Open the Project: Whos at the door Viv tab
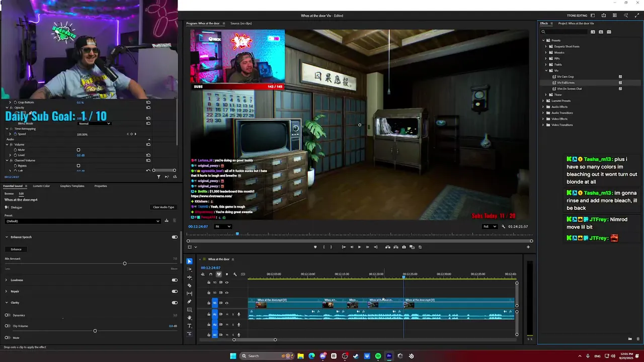This screenshot has height=362, width=644. (576, 24)
